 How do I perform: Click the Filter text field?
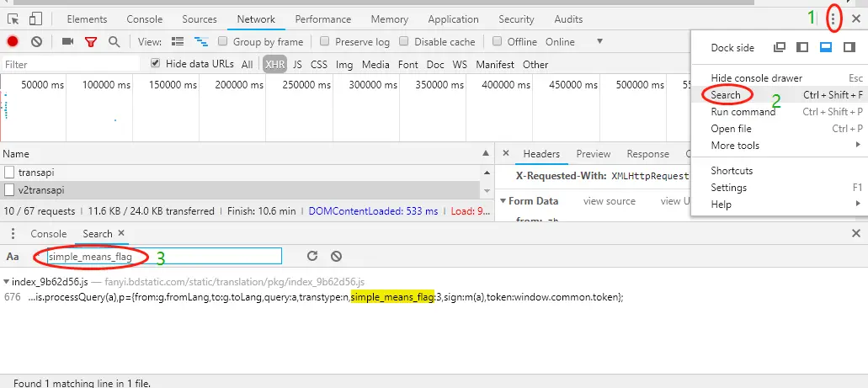point(71,64)
